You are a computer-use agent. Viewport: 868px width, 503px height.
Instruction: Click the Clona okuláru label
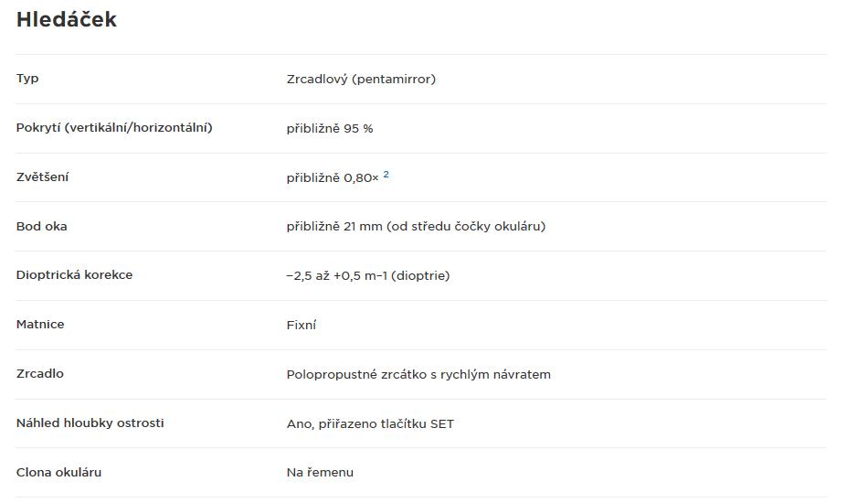[x=58, y=473]
